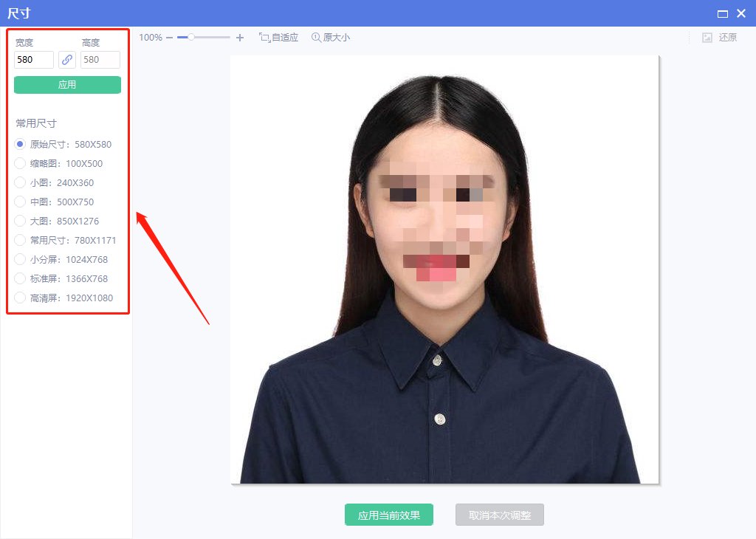Zoom in using the plus icon
This screenshot has width=756, height=539.
click(238, 35)
